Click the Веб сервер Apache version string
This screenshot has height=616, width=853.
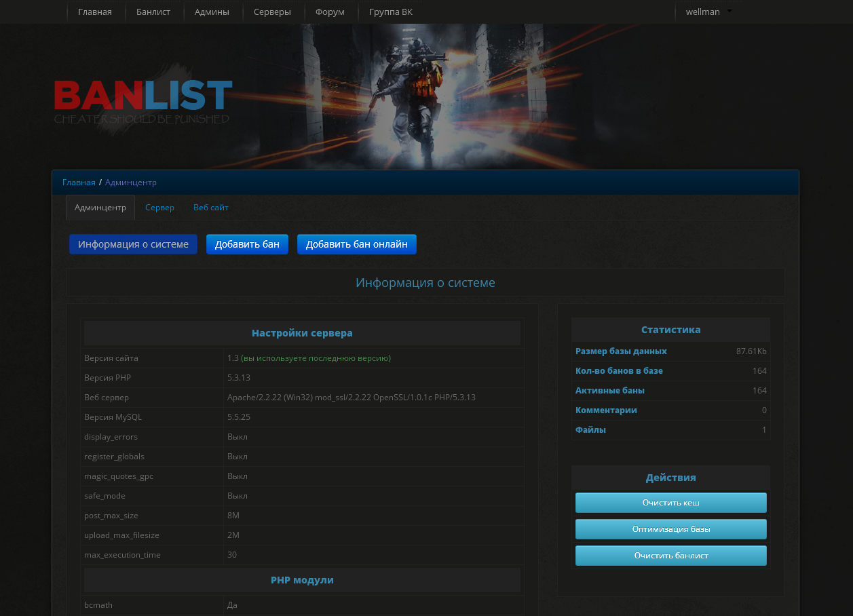pos(352,397)
